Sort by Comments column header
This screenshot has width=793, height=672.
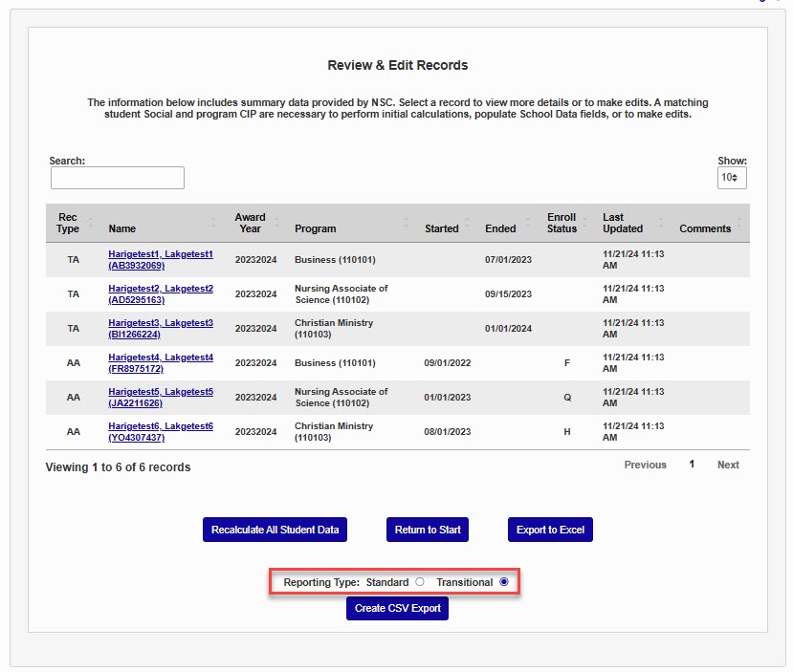(x=705, y=228)
